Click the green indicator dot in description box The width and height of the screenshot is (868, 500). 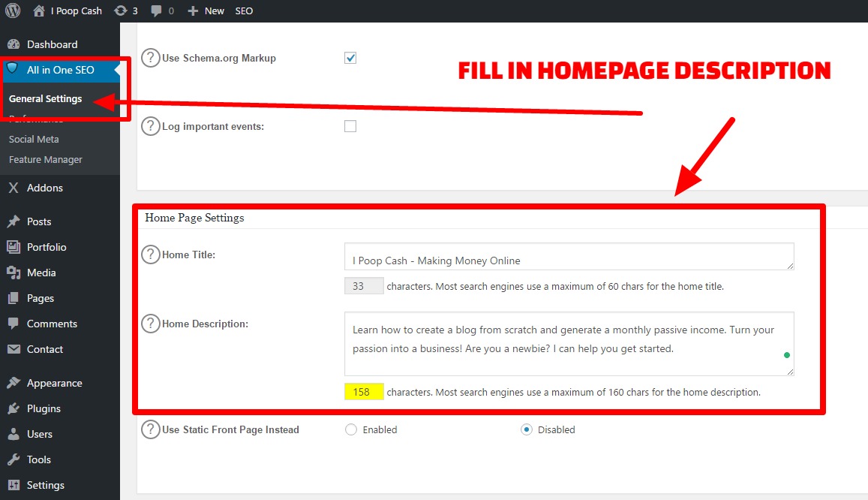pos(787,355)
